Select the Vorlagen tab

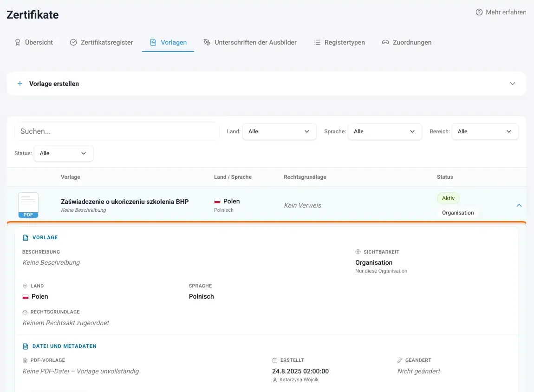tap(168, 42)
